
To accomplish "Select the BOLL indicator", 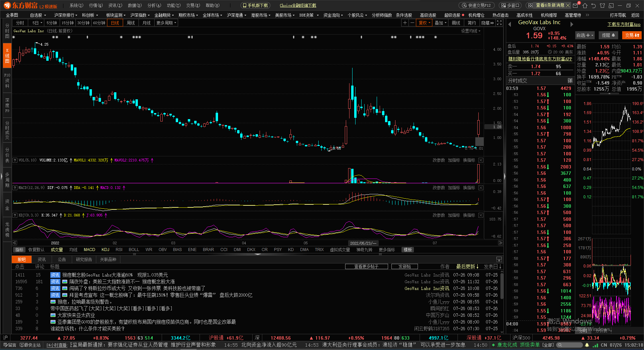I will 134,250.
